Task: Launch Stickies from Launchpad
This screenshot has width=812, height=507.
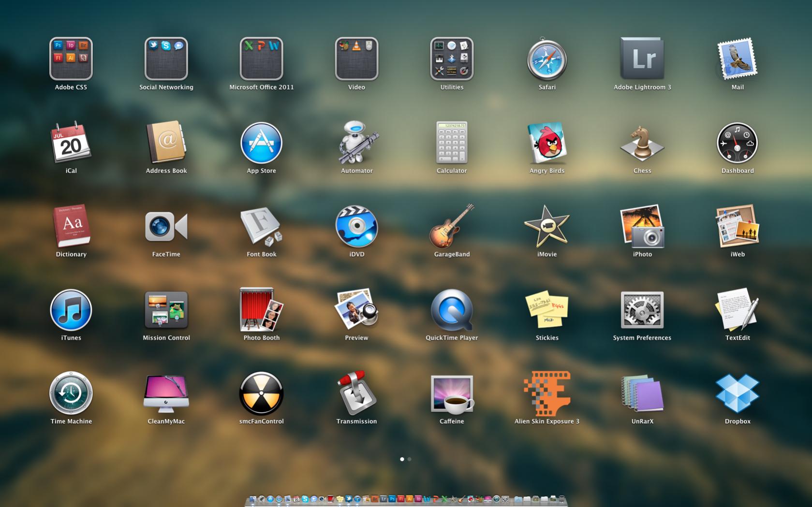Action: tap(547, 309)
